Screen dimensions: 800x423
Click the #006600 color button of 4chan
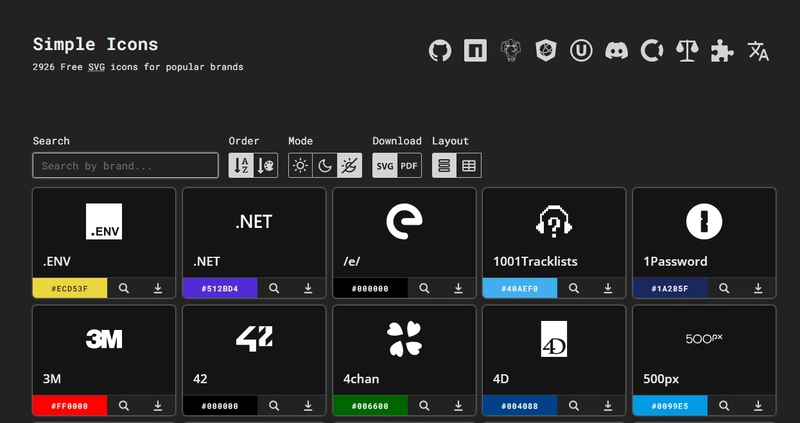click(370, 406)
